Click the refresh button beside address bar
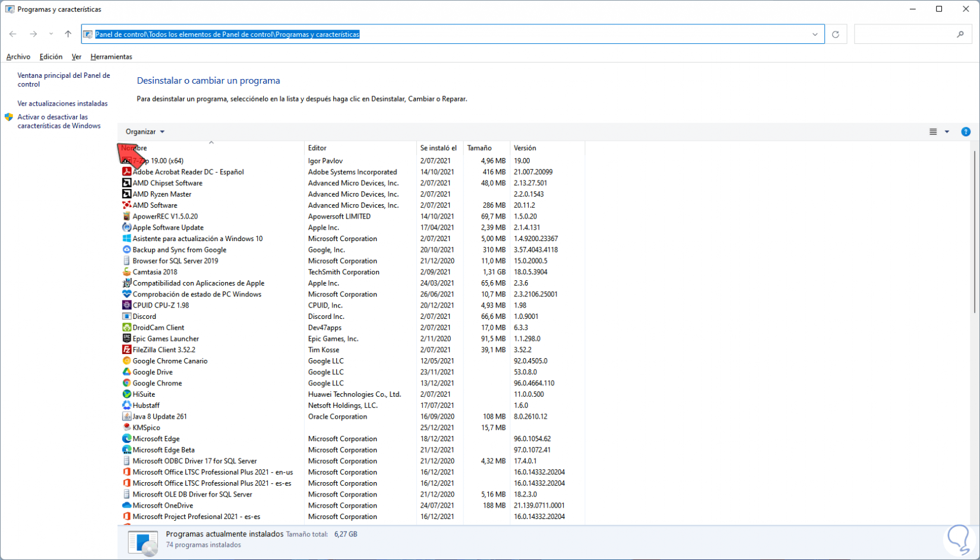The height and width of the screenshot is (560, 980). [x=836, y=34]
